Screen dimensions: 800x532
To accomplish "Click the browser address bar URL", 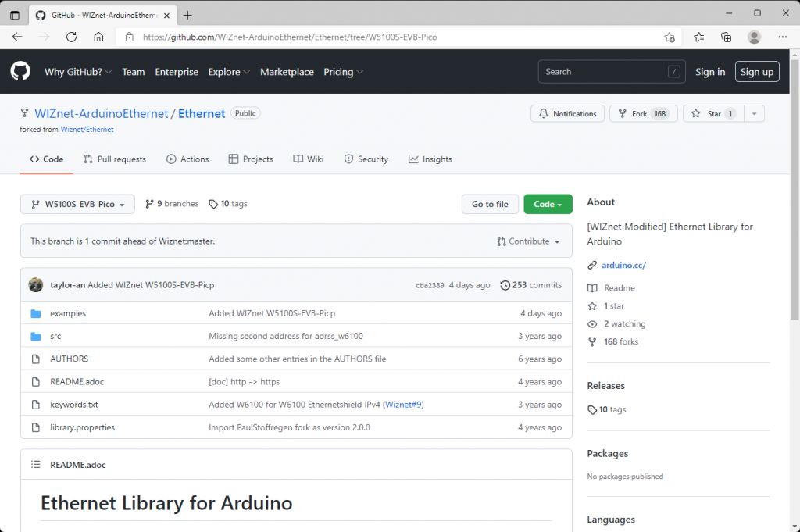I will click(x=290, y=37).
